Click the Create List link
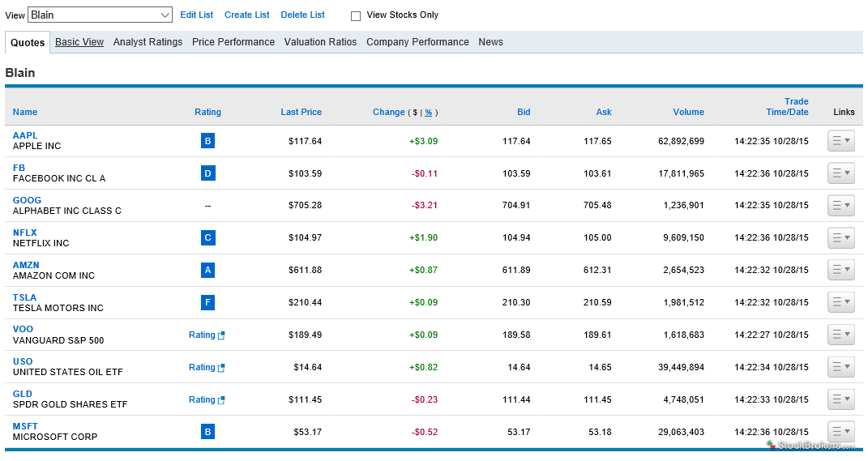Image resolution: width=868 pixels, height=461 pixels. [x=247, y=15]
